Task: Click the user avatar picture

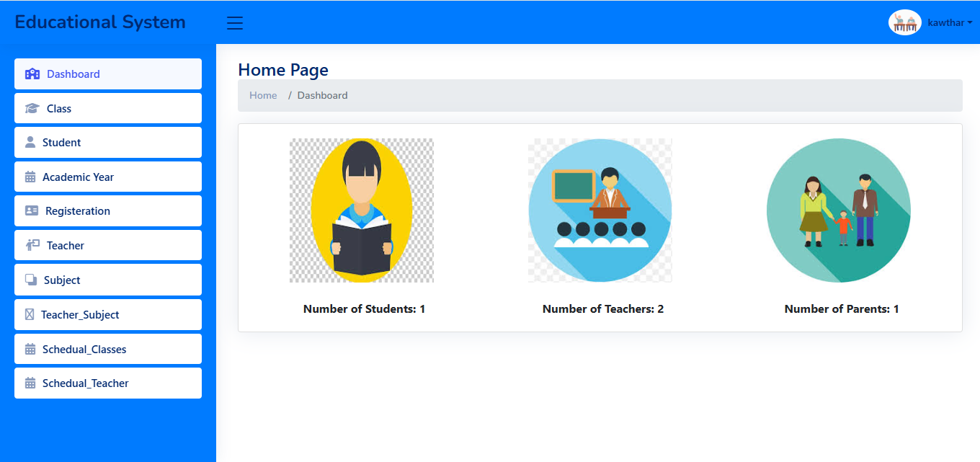Action: coord(904,23)
